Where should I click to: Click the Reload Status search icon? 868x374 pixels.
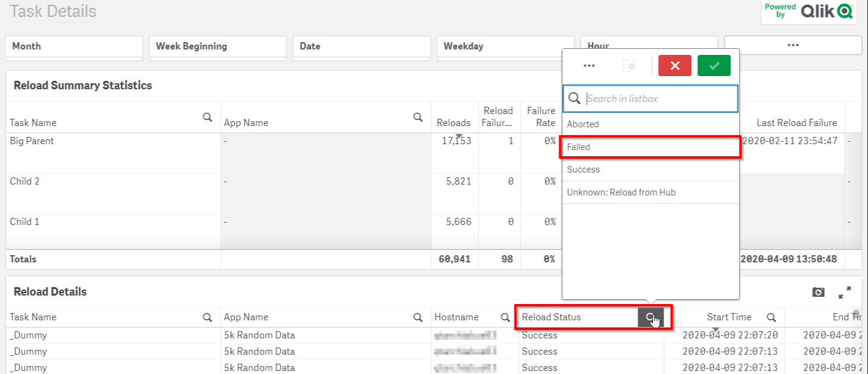click(x=650, y=317)
